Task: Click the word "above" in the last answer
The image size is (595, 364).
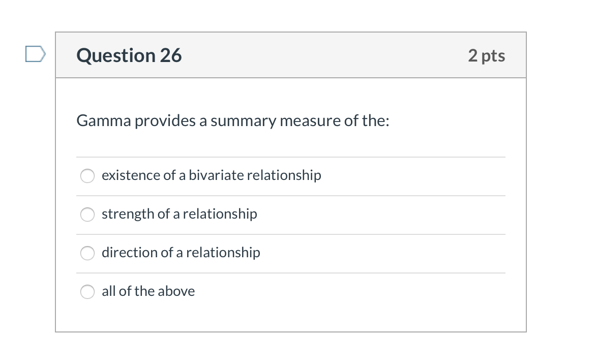Action: 176,291
